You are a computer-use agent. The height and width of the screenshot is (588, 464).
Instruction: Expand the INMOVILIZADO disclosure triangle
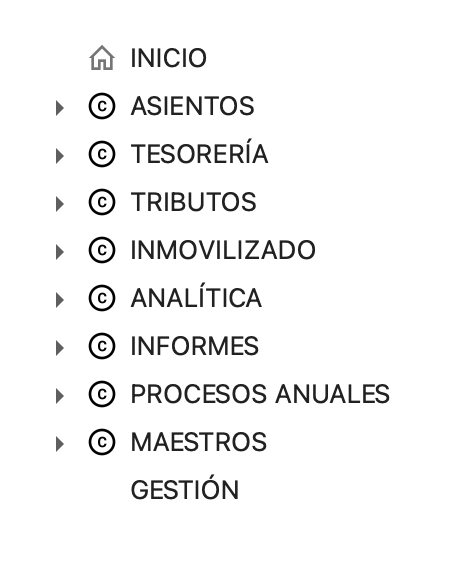[60, 252]
